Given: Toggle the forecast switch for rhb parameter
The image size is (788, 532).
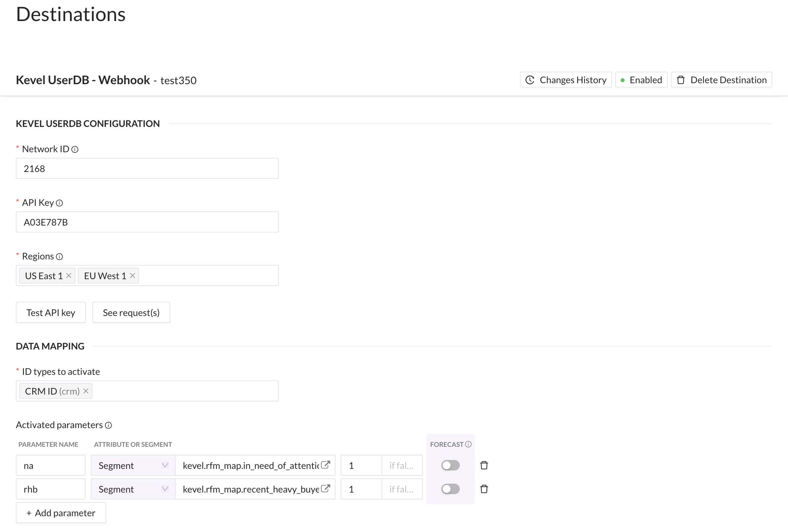Looking at the screenshot, I should pos(450,489).
